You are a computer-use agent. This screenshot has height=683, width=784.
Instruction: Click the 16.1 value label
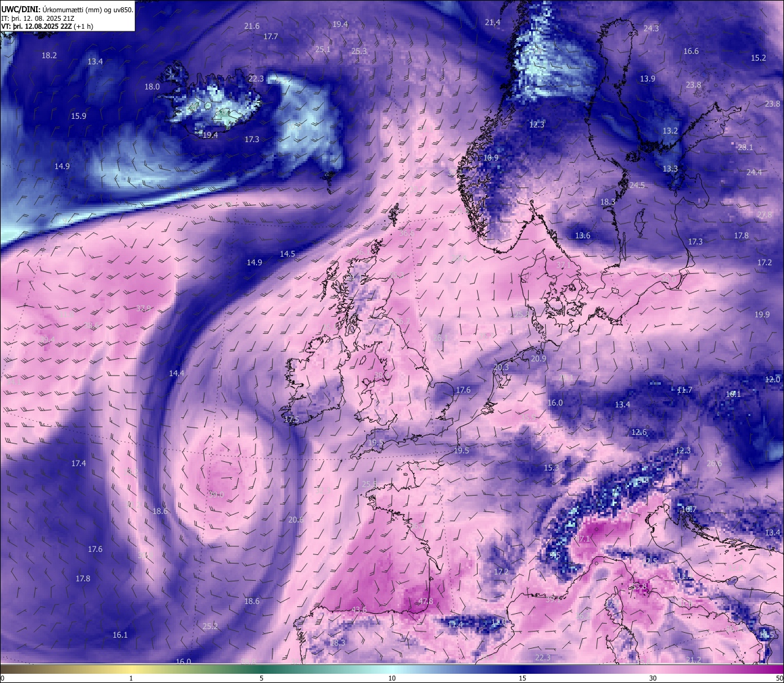(x=120, y=635)
